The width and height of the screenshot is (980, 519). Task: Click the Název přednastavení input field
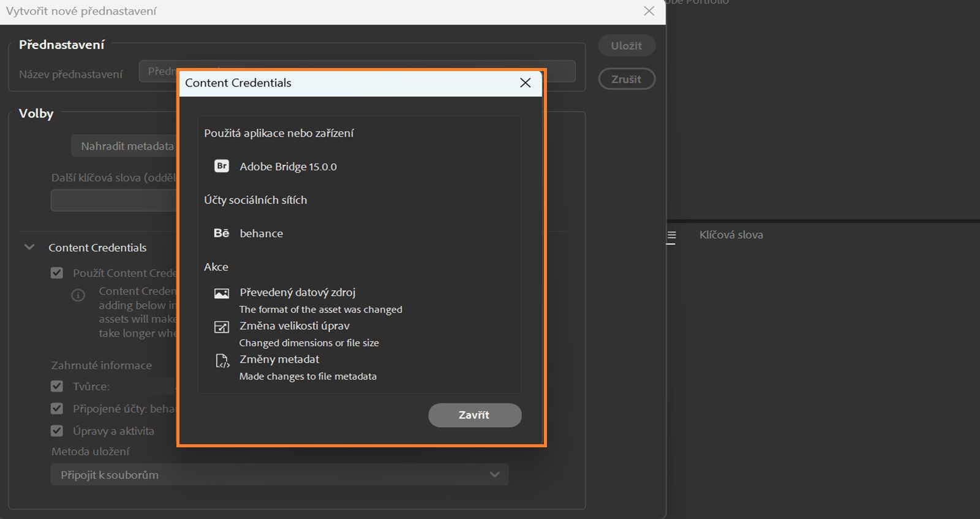point(357,71)
